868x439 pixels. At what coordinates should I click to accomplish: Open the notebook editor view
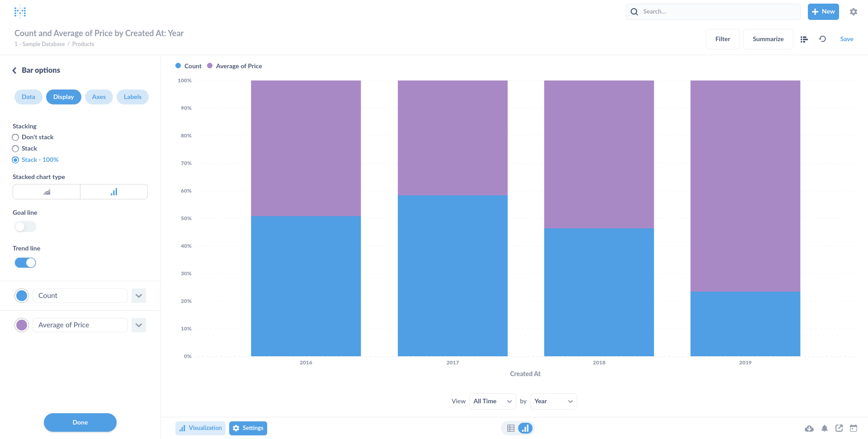804,39
